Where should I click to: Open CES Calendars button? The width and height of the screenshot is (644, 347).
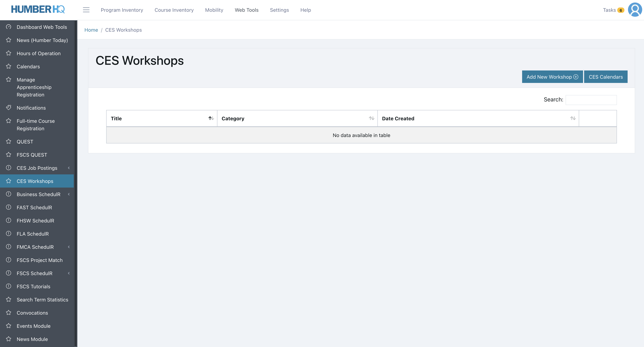point(606,77)
